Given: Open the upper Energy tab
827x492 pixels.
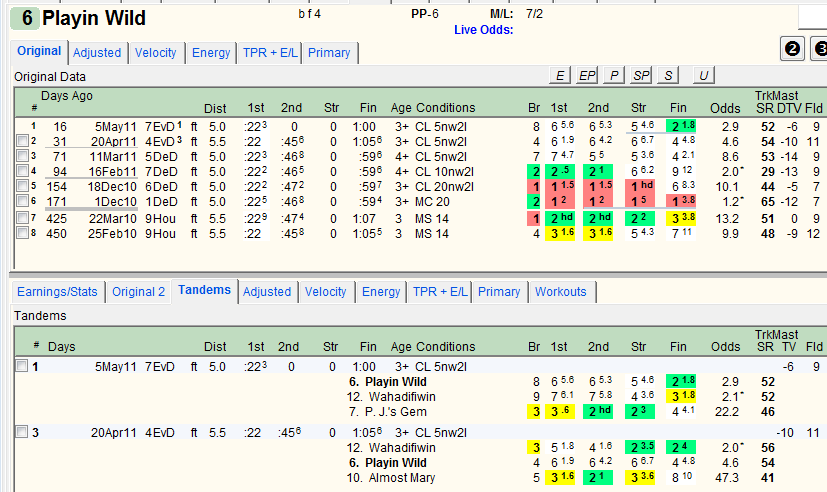Looking at the screenshot, I should 211,53.
